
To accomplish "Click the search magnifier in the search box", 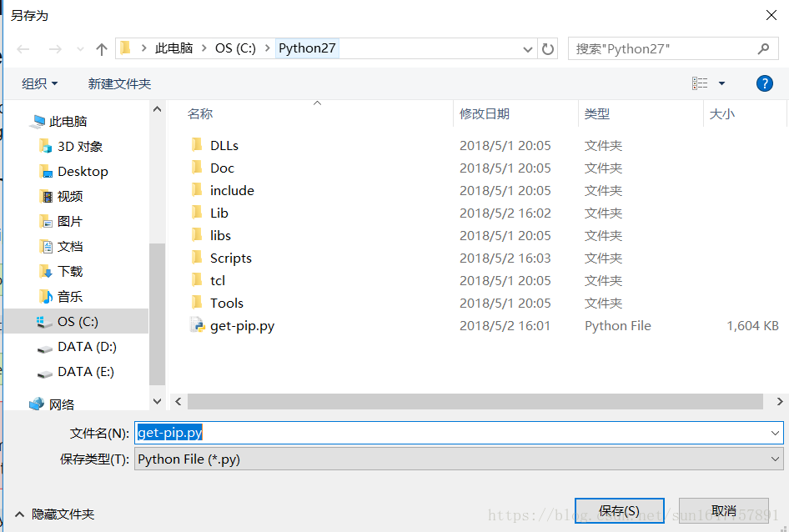I will (x=764, y=48).
